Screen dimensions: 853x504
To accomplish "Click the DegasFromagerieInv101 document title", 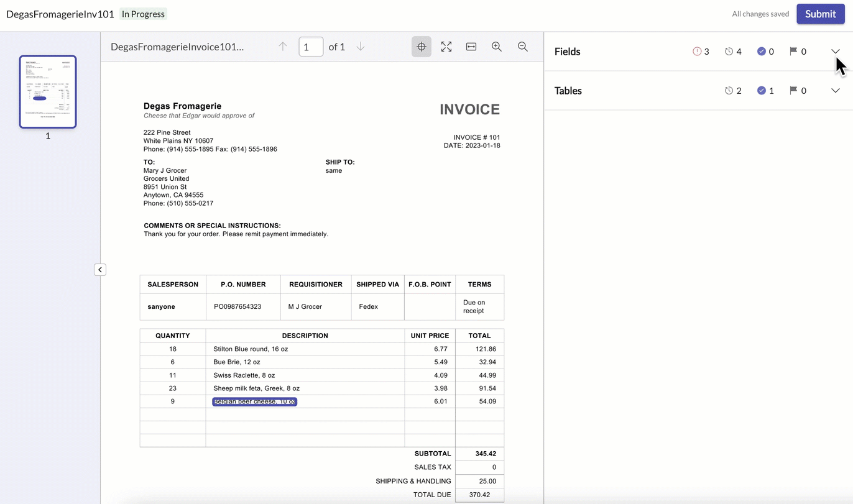I will click(x=60, y=14).
